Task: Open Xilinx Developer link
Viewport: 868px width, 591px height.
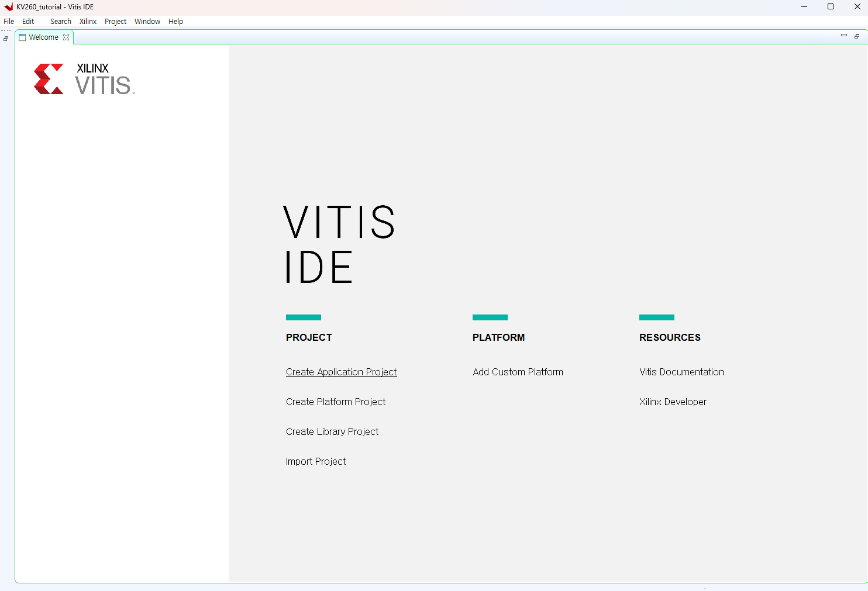Action: click(x=673, y=402)
